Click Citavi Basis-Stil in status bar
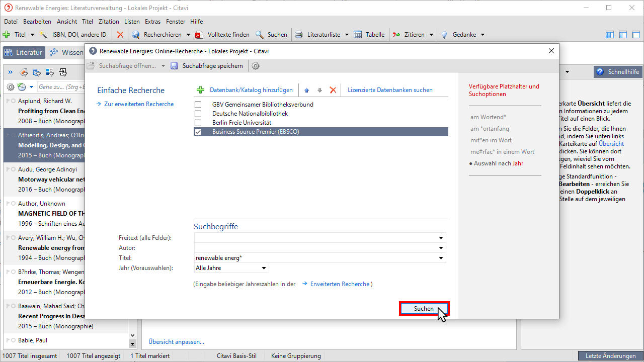Screen dimensions: 644x362 coord(236,356)
